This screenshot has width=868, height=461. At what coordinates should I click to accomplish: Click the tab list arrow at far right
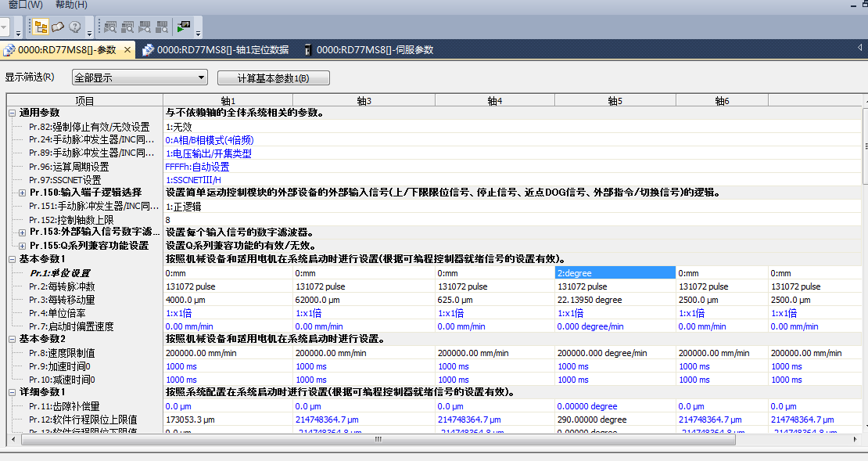pyautogui.click(x=860, y=49)
